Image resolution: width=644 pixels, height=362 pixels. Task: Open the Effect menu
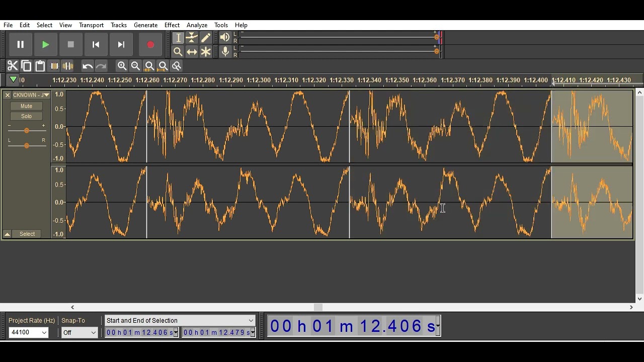pos(172,25)
